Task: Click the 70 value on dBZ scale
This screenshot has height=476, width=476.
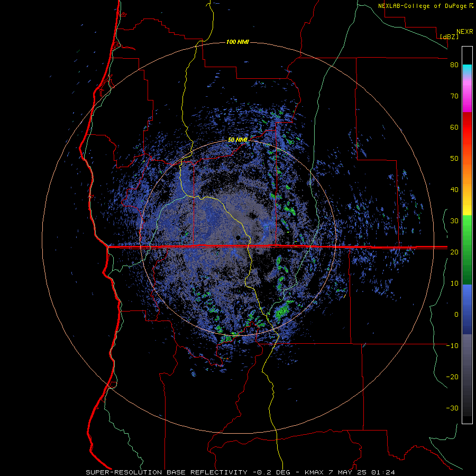Action: pos(454,96)
